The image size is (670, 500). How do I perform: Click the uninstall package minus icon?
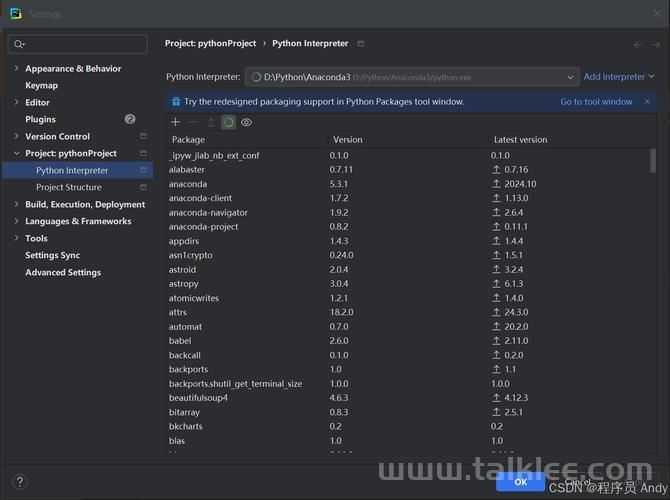point(193,122)
